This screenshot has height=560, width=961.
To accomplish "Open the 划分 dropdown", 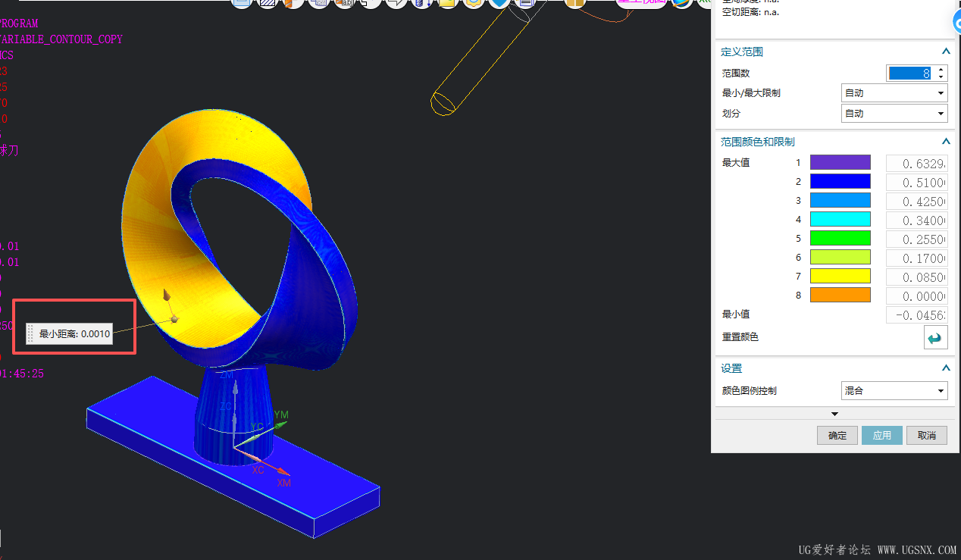I will tap(894, 114).
